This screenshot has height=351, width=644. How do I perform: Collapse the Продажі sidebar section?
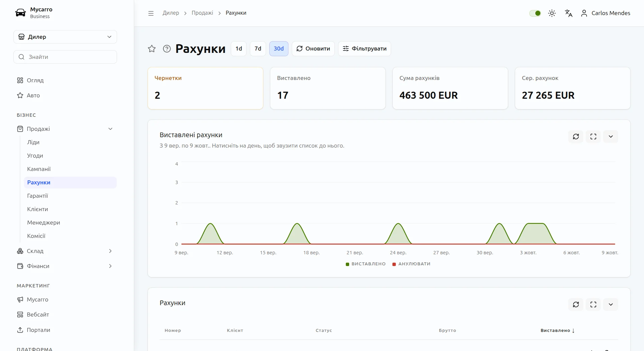click(65, 129)
